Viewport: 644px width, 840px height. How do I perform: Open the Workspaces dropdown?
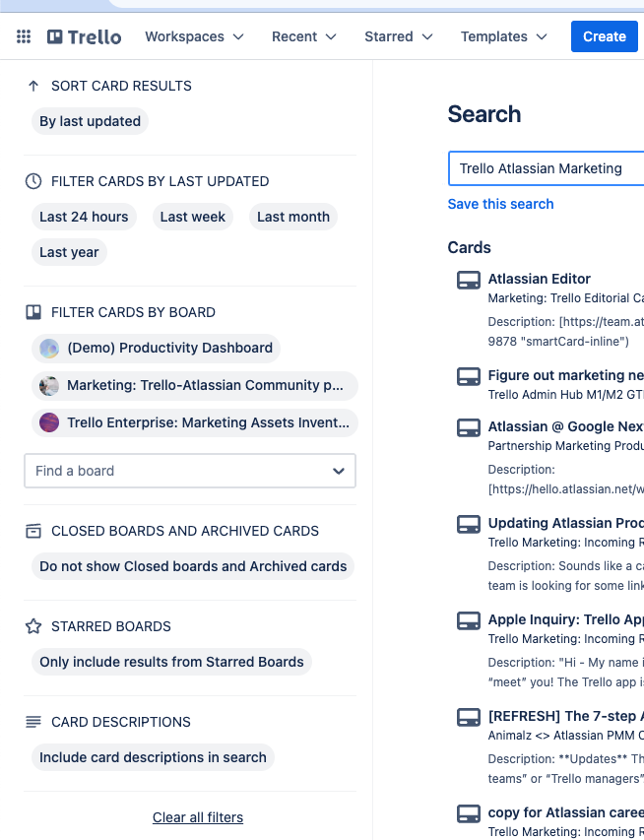click(x=194, y=36)
